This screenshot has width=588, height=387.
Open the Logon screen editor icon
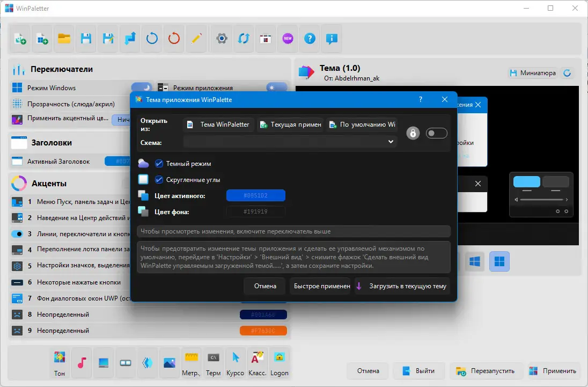[280, 363]
